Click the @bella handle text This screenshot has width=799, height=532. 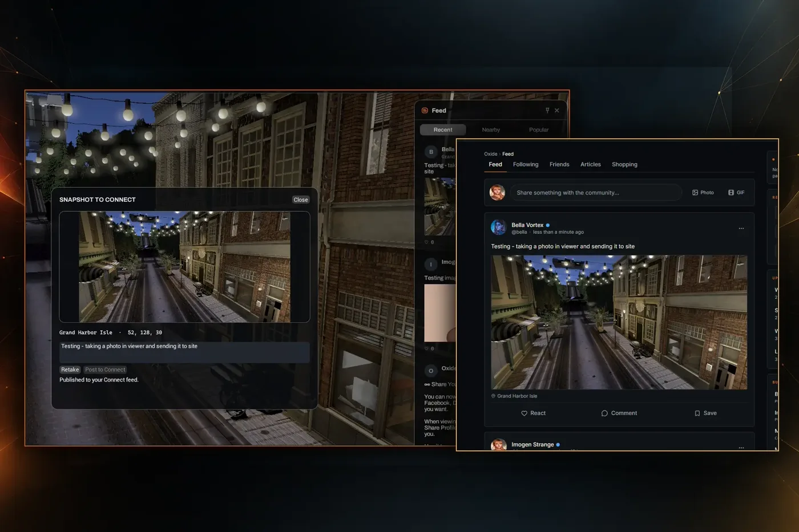pyautogui.click(x=519, y=232)
